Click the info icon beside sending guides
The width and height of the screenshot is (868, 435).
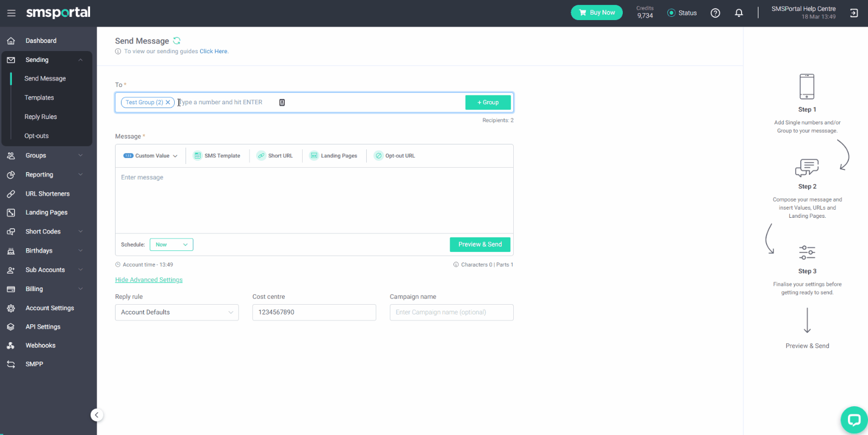click(118, 52)
